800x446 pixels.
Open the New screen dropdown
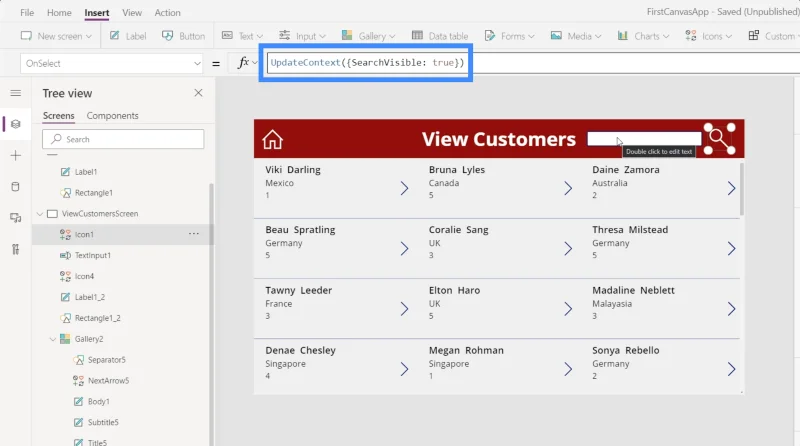56,36
